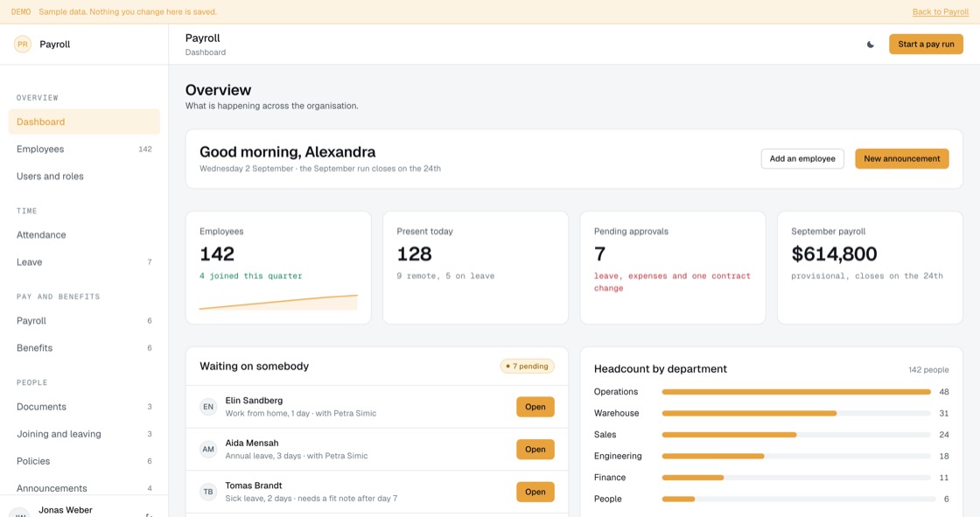The image size is (980, 517).
Task: Click the 'Good morning, Alexandra' greeting
Action: click(288, 152)
